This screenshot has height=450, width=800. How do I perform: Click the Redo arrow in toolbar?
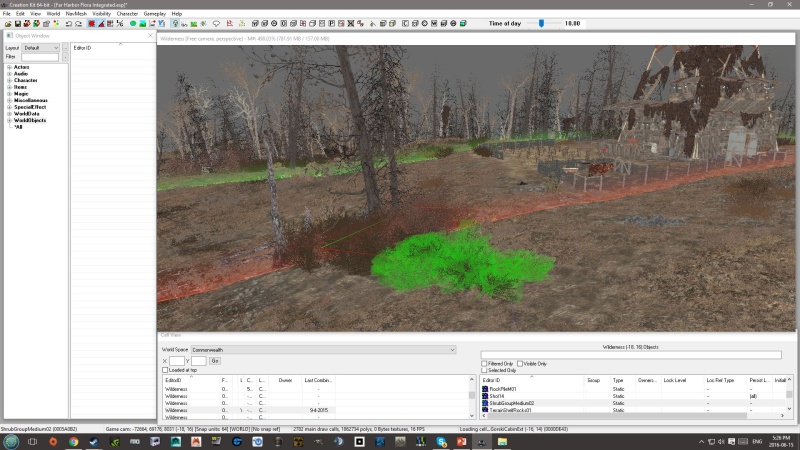coord(78,23)
